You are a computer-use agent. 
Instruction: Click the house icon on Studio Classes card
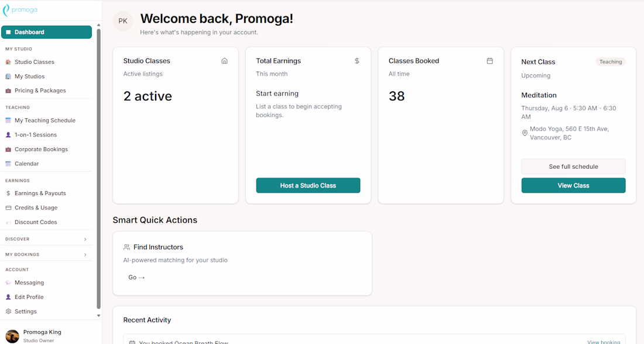(224, 61)
